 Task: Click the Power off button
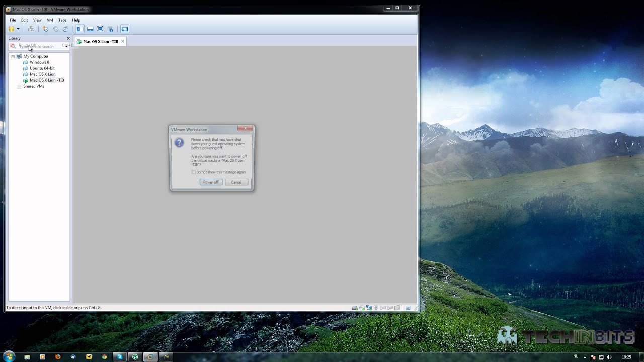211,182
